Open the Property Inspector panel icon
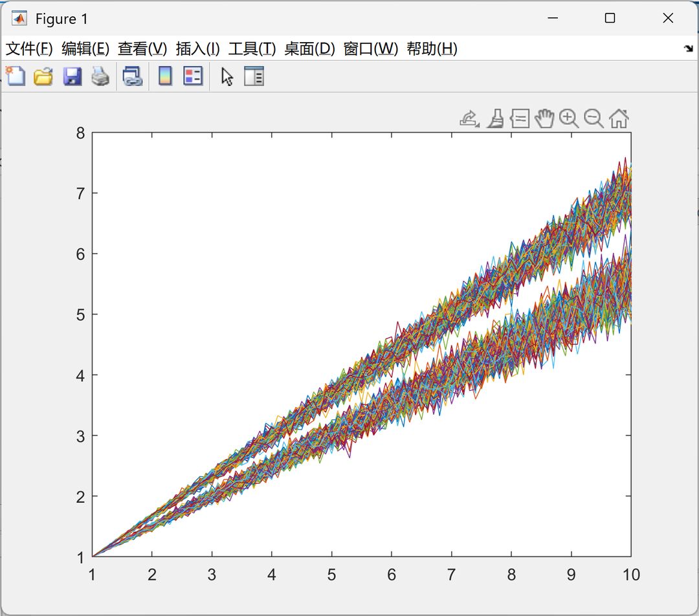Image resolution: width=699 pixels, height=616 pixels. pyautogui.click(x=254, y=76)
